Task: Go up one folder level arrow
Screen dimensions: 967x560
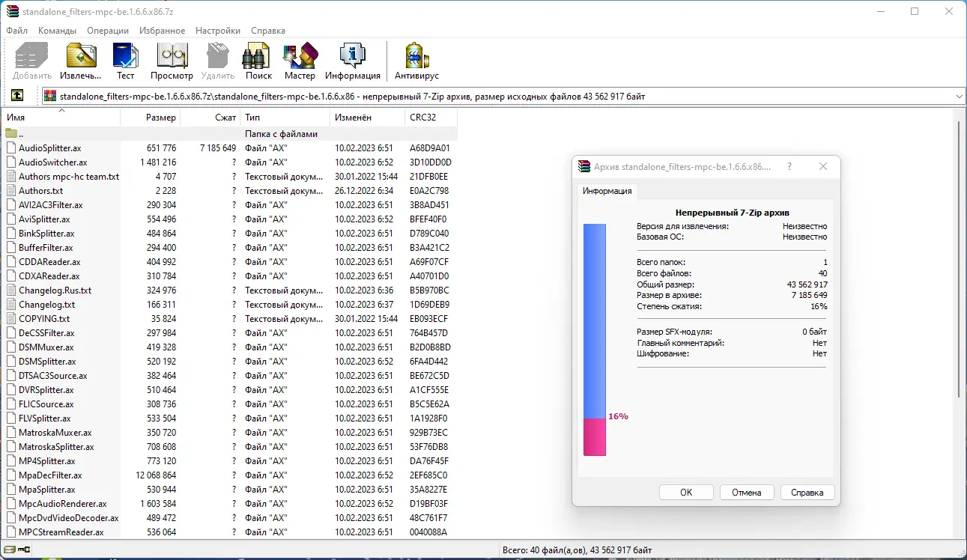Action: pos(17,96)
